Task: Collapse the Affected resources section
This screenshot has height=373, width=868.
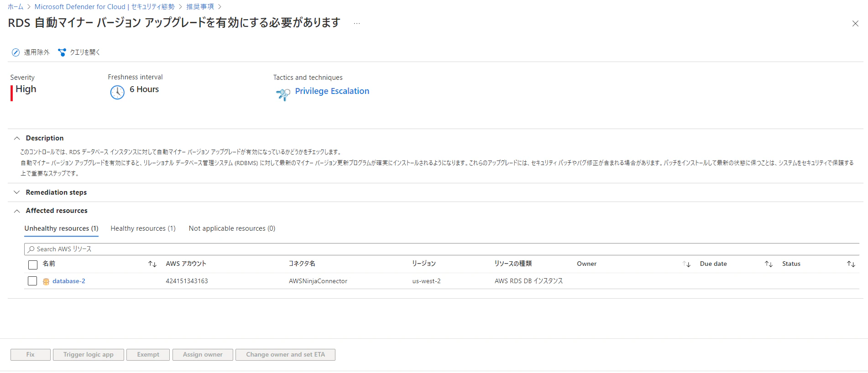Action: (17, 211)
